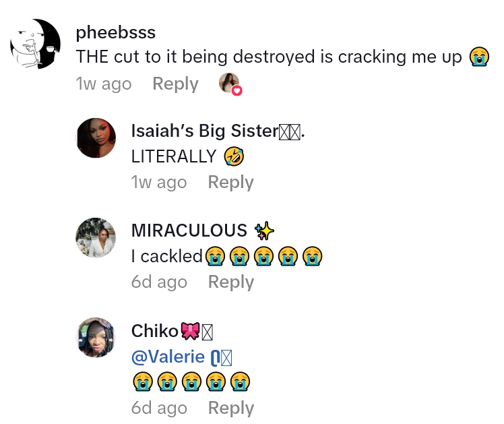This screenshot has width=504, height=424.
Task: Reply to MIRACULOUS comment
Action: [230, 282]
